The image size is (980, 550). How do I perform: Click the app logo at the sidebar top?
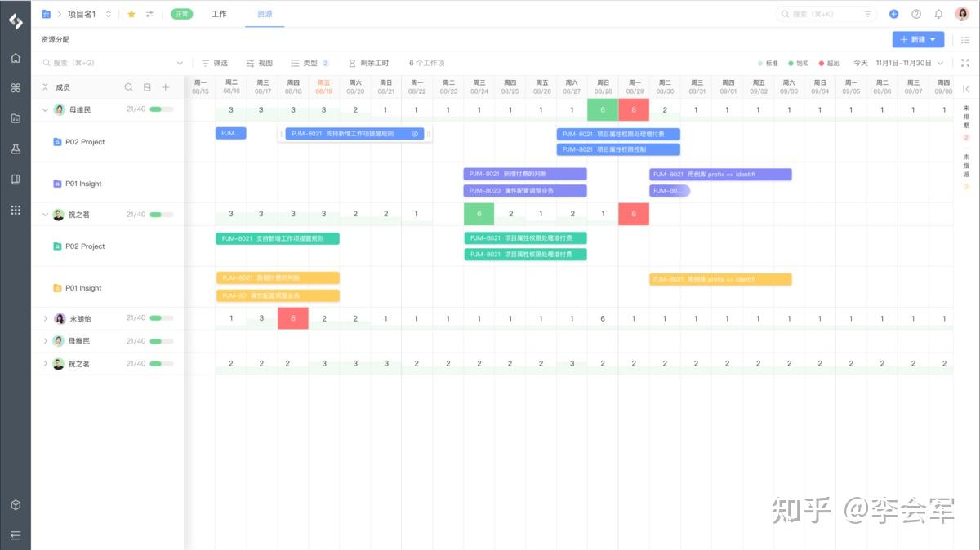pyautogui.click(x=15, y=21)
